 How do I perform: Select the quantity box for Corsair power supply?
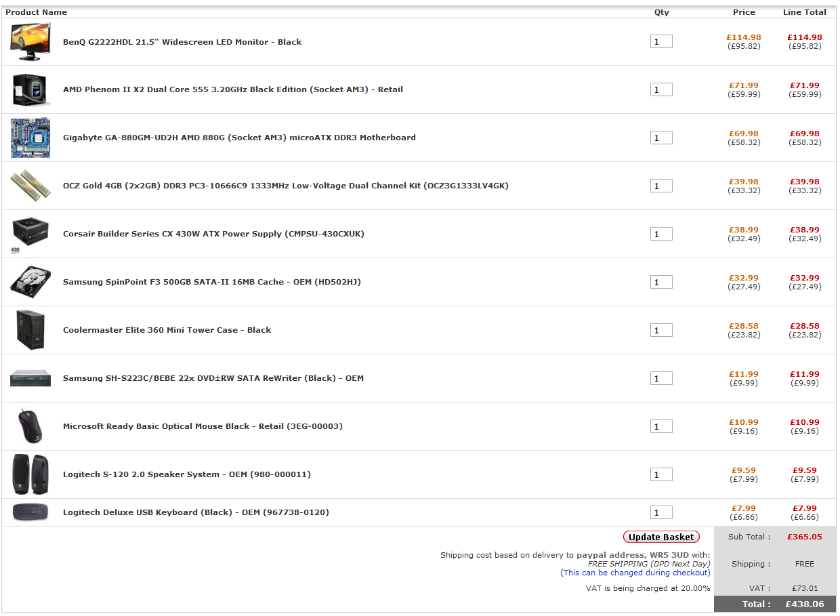[661, 234]
